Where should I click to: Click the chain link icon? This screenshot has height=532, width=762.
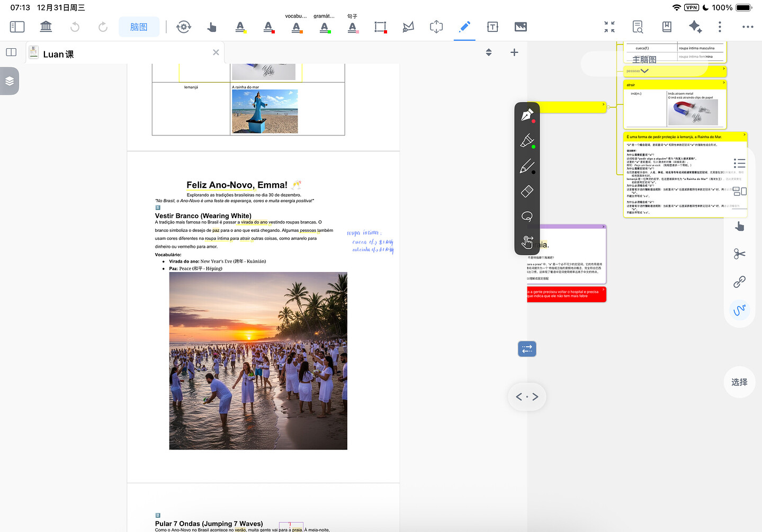pos(739,282)
